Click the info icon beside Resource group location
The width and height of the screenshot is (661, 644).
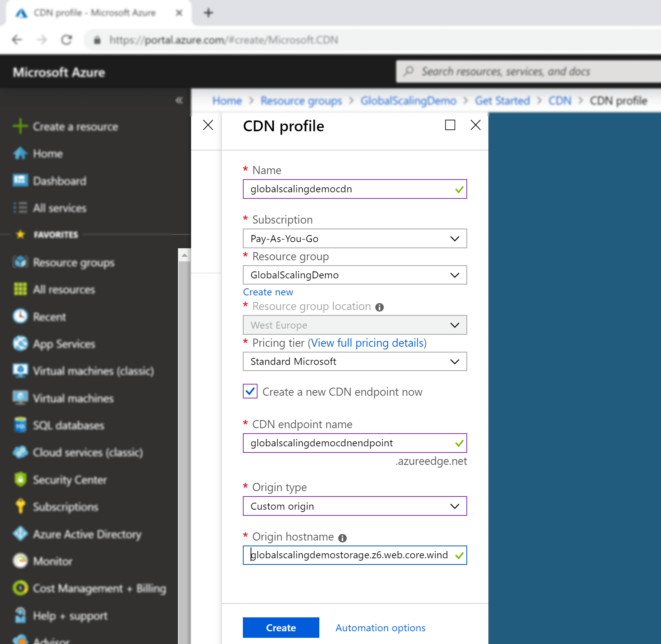click(x=380, y=307)
